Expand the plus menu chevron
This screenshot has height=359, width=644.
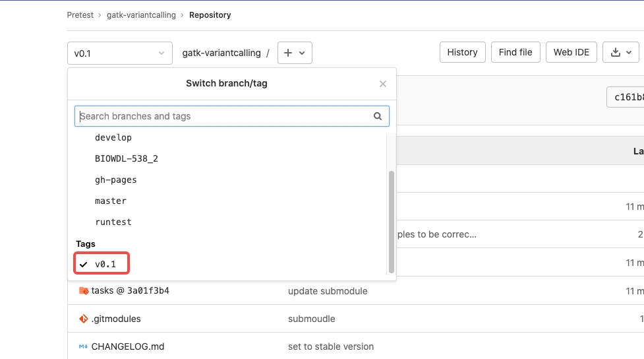coord(302,53)
